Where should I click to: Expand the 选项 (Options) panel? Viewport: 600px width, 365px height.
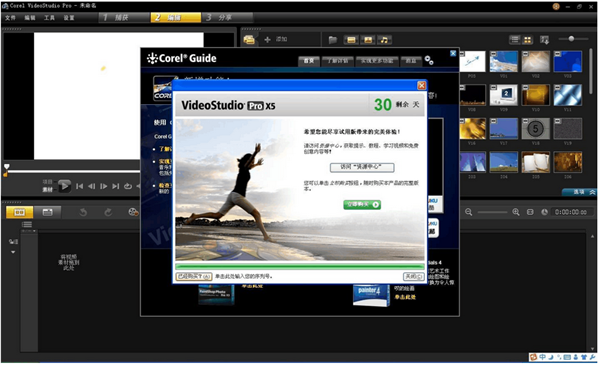pyautogui.click(x=579, y=192)
